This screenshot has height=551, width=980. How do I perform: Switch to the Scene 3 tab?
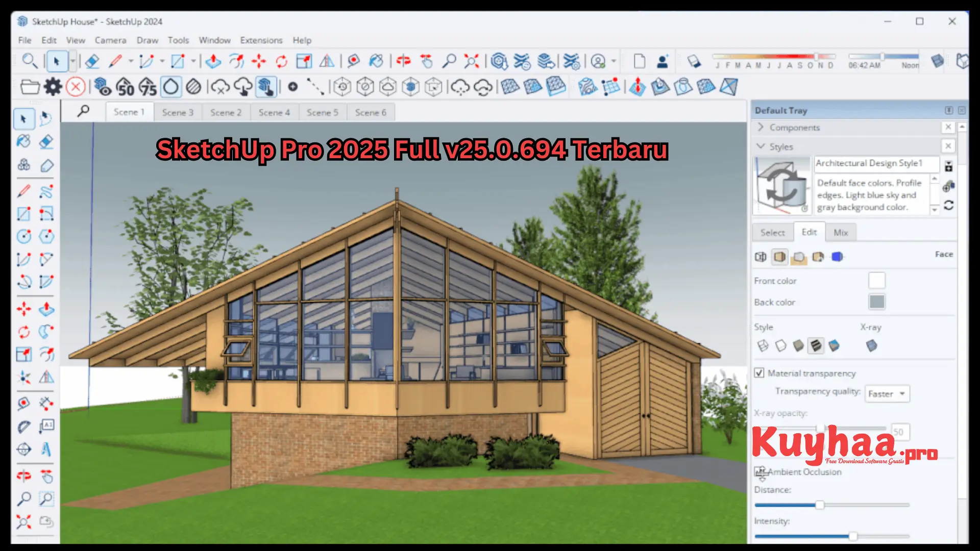coord(178,112)
